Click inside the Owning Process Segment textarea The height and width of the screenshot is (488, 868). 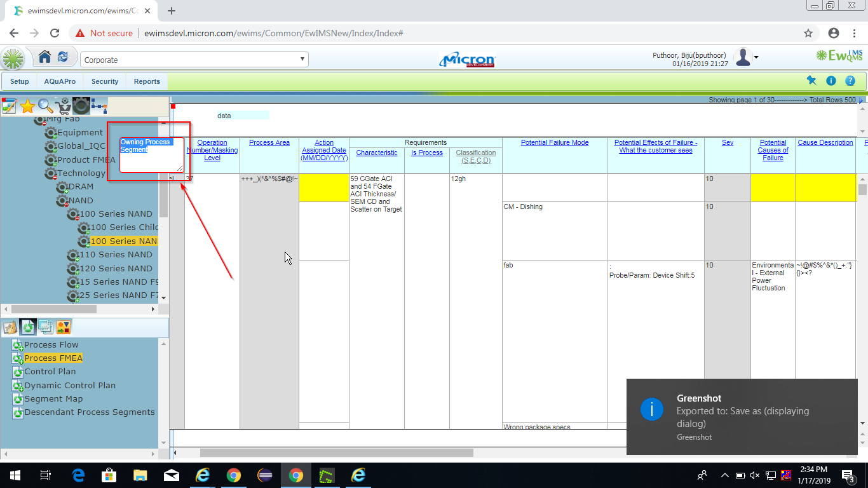coord(152,154)
